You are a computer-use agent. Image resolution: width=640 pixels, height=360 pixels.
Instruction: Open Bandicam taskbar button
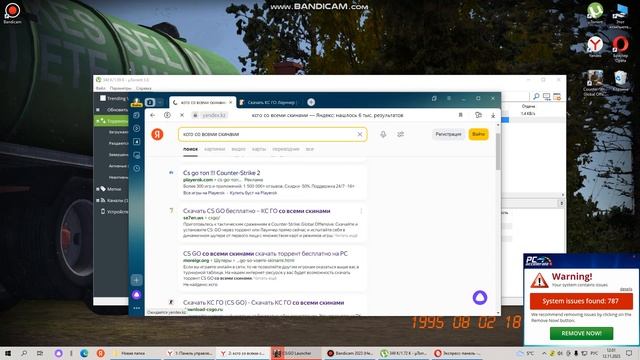pos(350,353)
